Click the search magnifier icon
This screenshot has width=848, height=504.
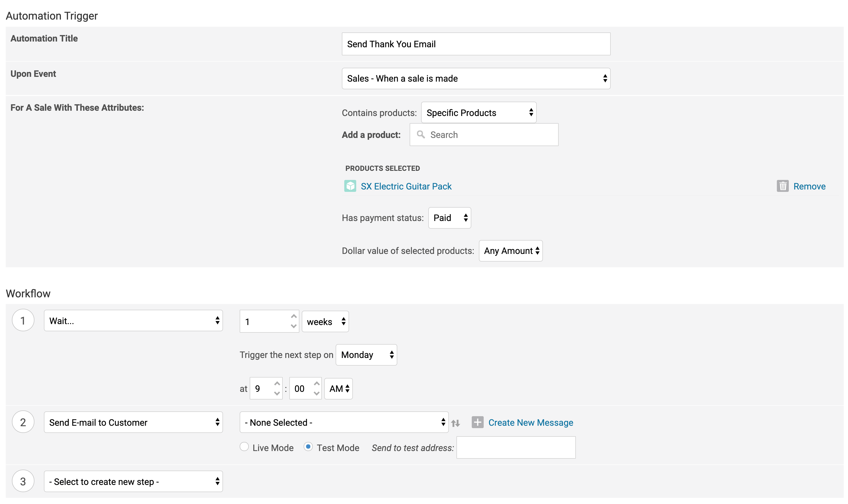tap(421, 135)
